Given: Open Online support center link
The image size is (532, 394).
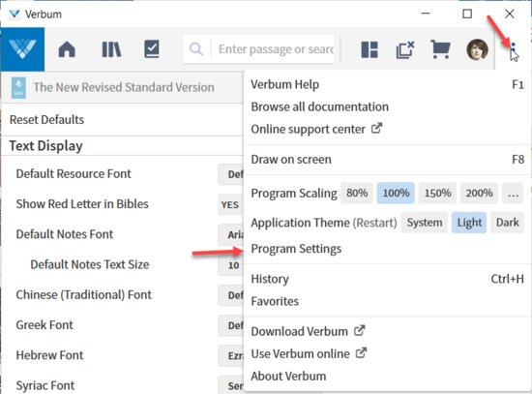Looking at the screenshot, I should pyautogui.click(x=387, y=129).
